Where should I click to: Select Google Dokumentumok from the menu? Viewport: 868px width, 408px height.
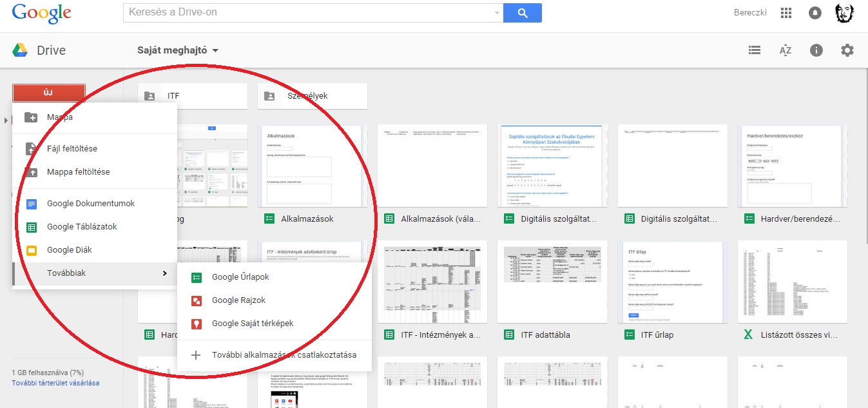[x=90, y=204]
